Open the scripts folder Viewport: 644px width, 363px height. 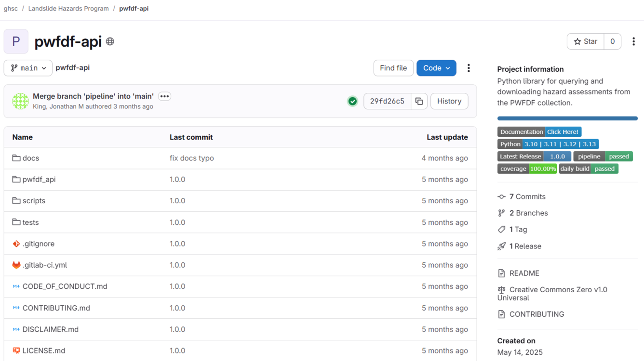coord(34,201)
